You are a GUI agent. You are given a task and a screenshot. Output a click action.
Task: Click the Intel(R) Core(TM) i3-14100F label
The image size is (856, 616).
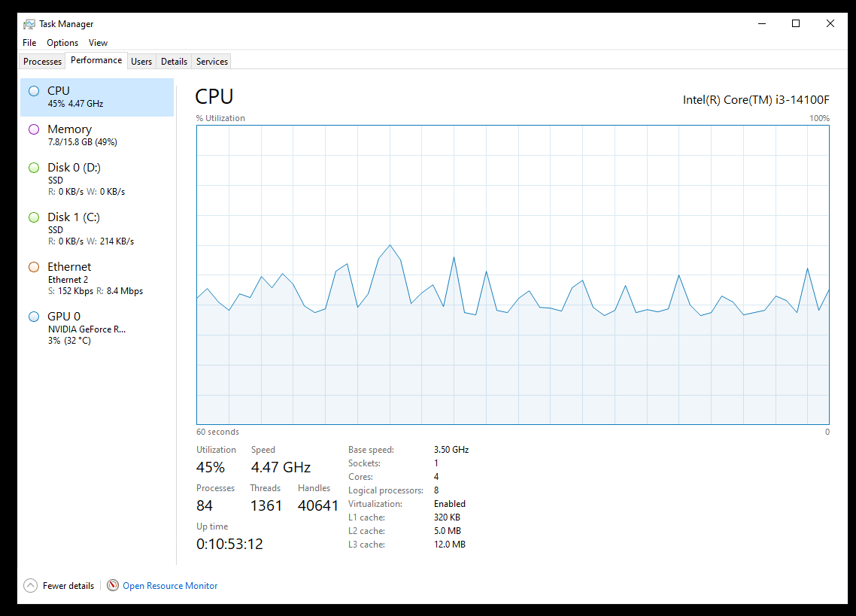(x=756, y=100)
